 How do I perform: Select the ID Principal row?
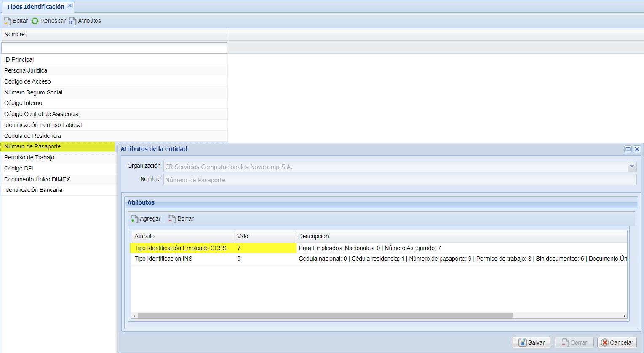pos(114,59)
